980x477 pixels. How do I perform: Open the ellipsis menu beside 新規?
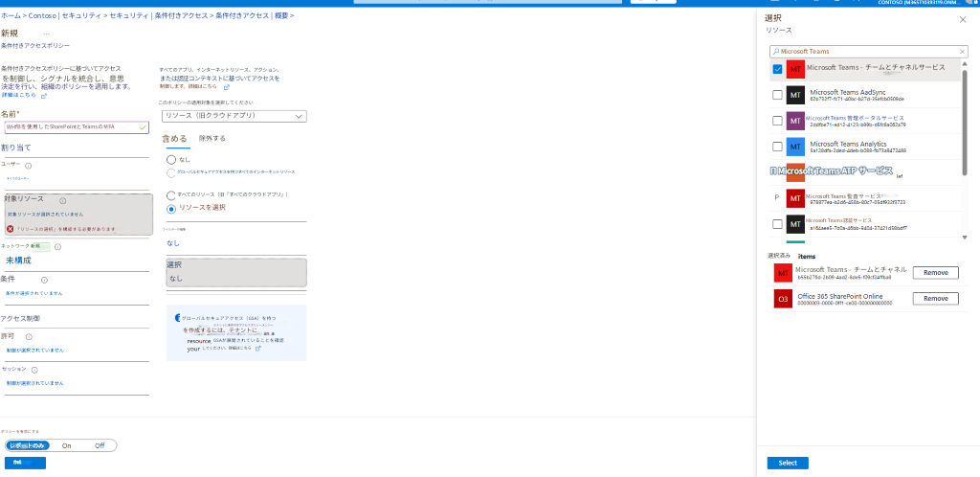click(46, 34)
